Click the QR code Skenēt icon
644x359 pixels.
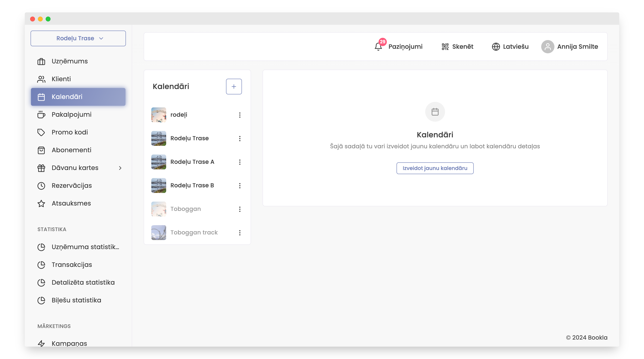(445, 46)
